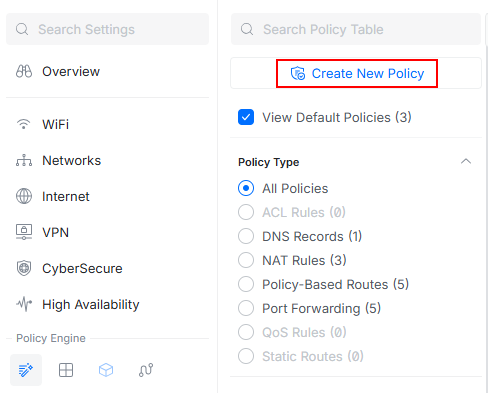
Task: Click the Networks topology icon
Action: (x=24, y=160)
